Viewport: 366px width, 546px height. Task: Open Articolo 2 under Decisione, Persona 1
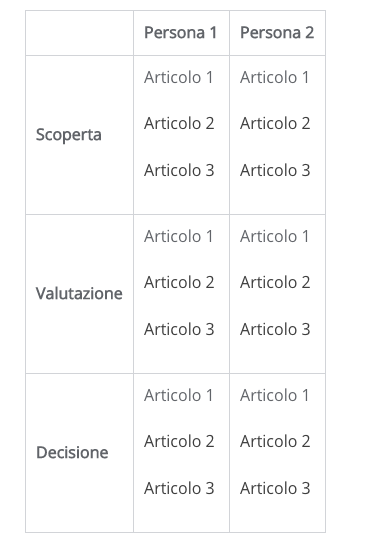pos(179,442)
